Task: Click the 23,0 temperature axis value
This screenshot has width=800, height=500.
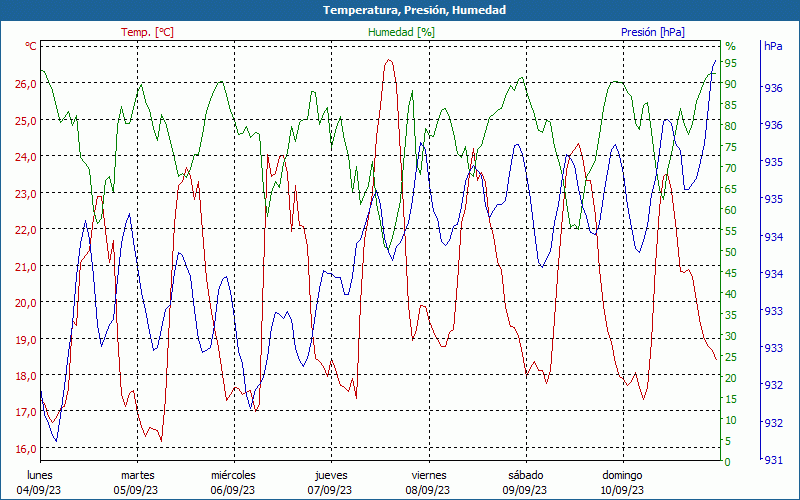Action: (26, 193)
